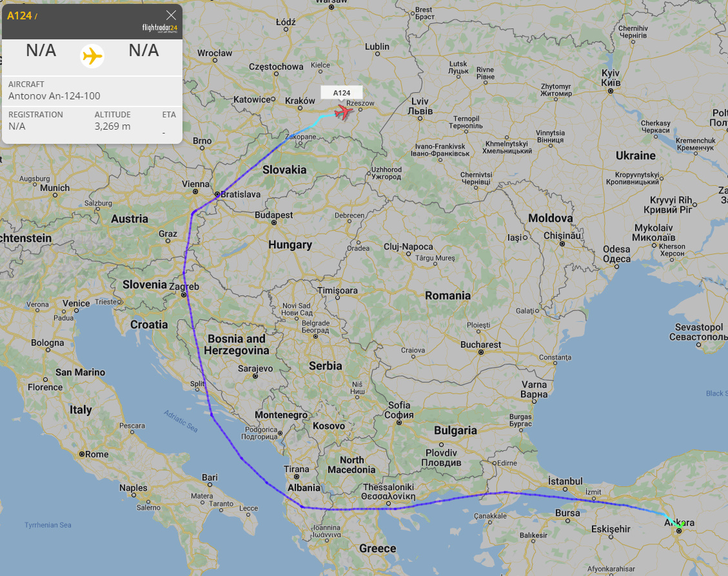
Task: Click the Bucharest city marker
Action: click(x=481, y=352)
